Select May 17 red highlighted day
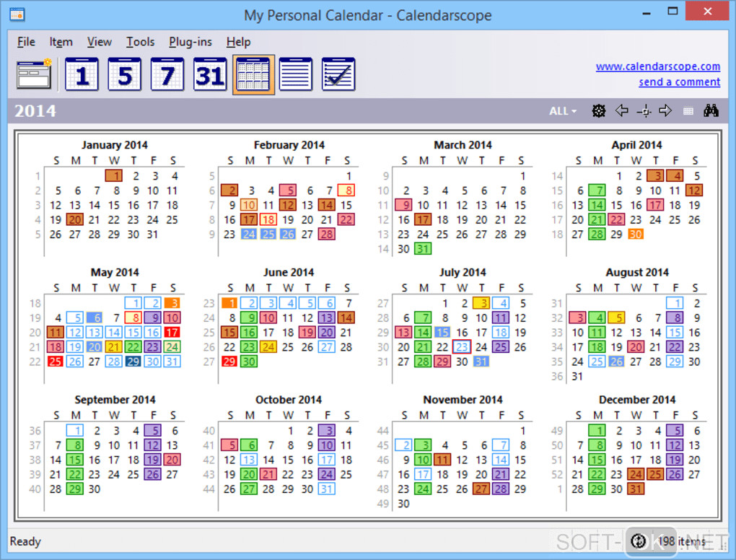 pos(172,333)
